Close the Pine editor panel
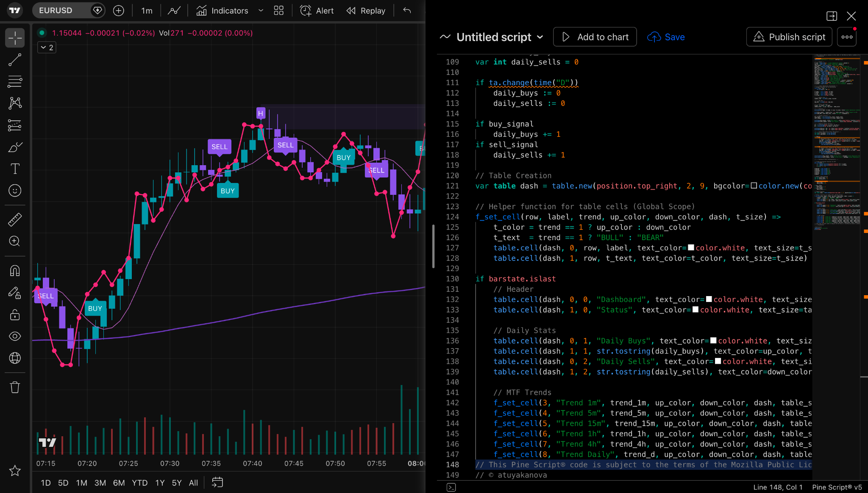This screenshot has width=868, height=493. (x=851, y=16)
